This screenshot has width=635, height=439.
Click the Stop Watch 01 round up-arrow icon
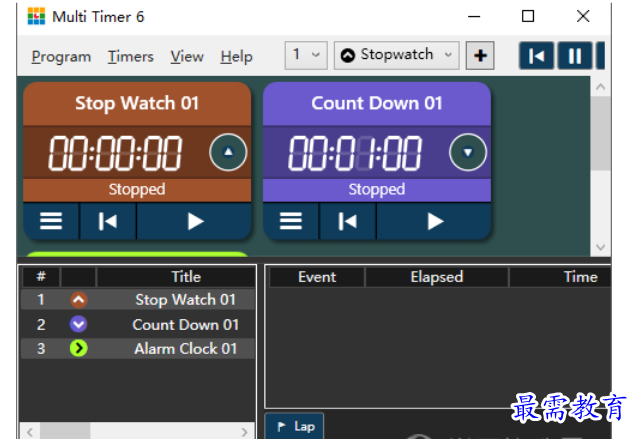228,152
